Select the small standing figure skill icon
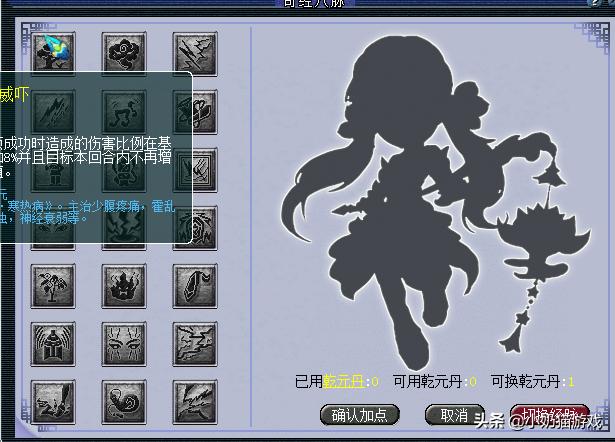Screen dimensions: 615x442 pos(53,170)
